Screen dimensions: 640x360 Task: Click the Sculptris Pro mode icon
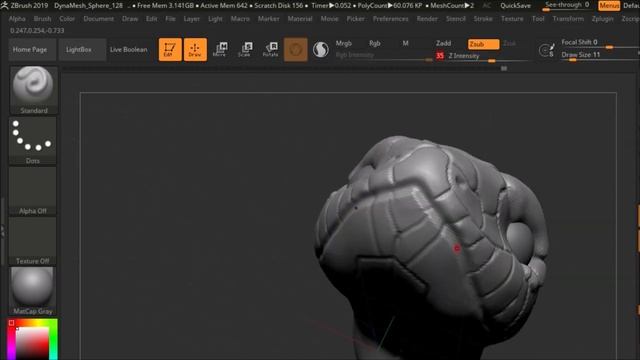pos(321,49)
